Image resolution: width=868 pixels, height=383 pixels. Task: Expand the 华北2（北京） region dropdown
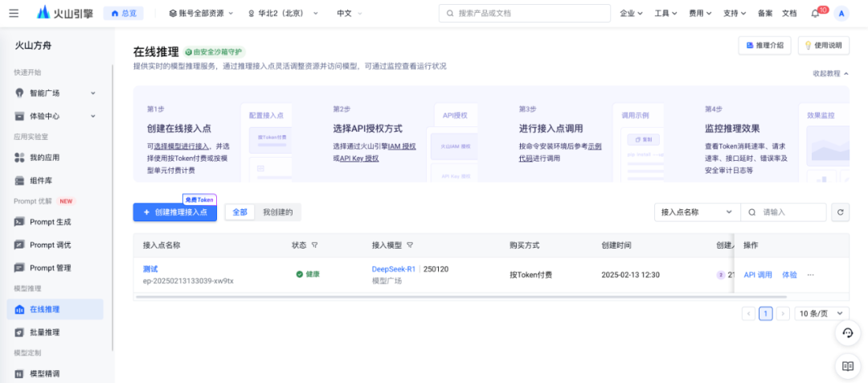[x=283, y=14]
